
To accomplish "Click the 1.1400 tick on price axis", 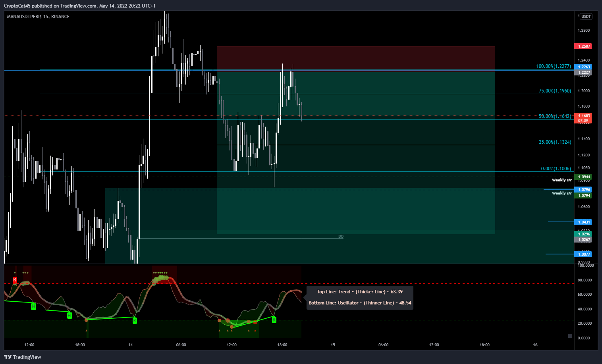I will point(584,139).
